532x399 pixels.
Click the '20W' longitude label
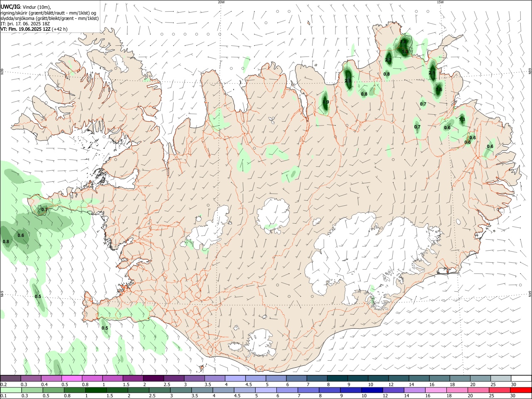[x=222, y=2]
